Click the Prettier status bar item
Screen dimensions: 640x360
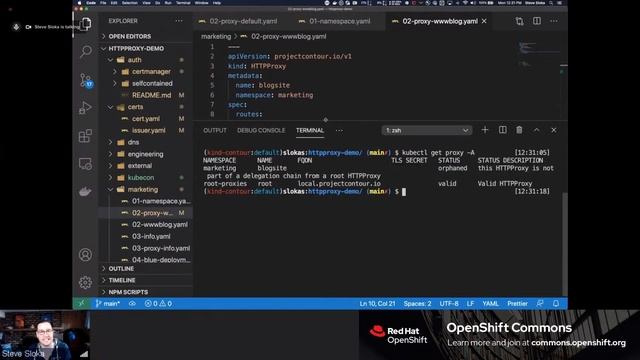pos(517,304)
